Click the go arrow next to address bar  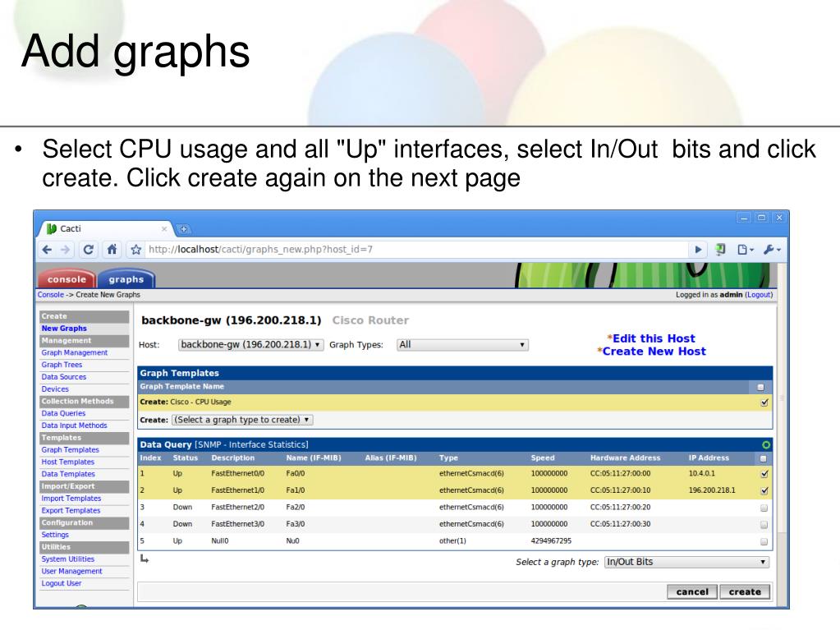coord(698,250)
